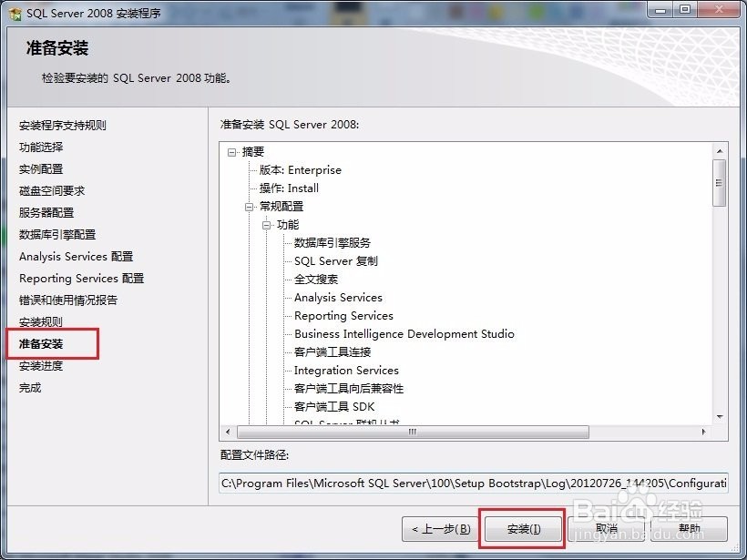Open the Reporting Services 配置 step
Viewport: 747px width, 560px height.
tap(80, 278)
